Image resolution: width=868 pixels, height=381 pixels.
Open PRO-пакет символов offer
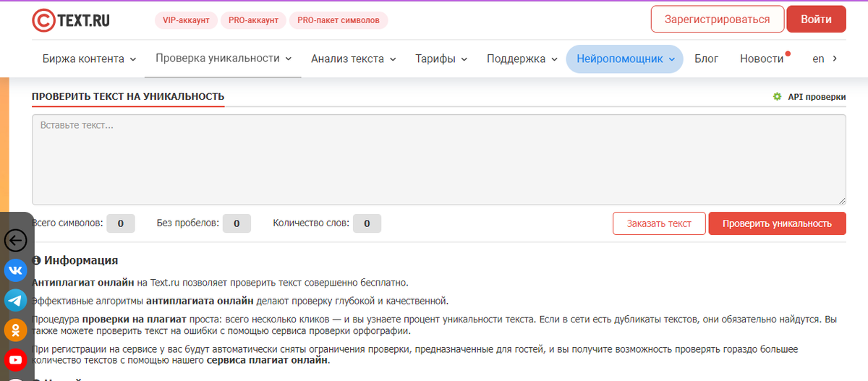coord(339,20)
